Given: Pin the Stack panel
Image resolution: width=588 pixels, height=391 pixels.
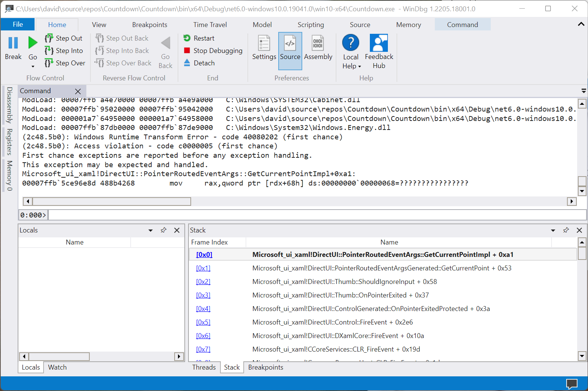Looking at the screenshot, I should click(566, 230).
